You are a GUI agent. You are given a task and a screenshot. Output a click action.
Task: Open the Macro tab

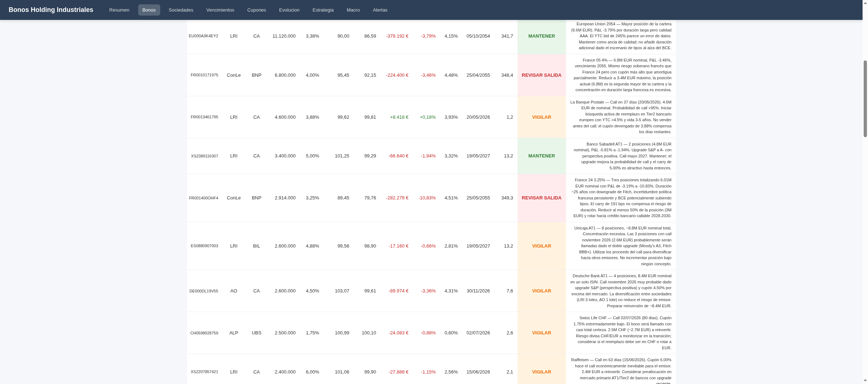353,10
